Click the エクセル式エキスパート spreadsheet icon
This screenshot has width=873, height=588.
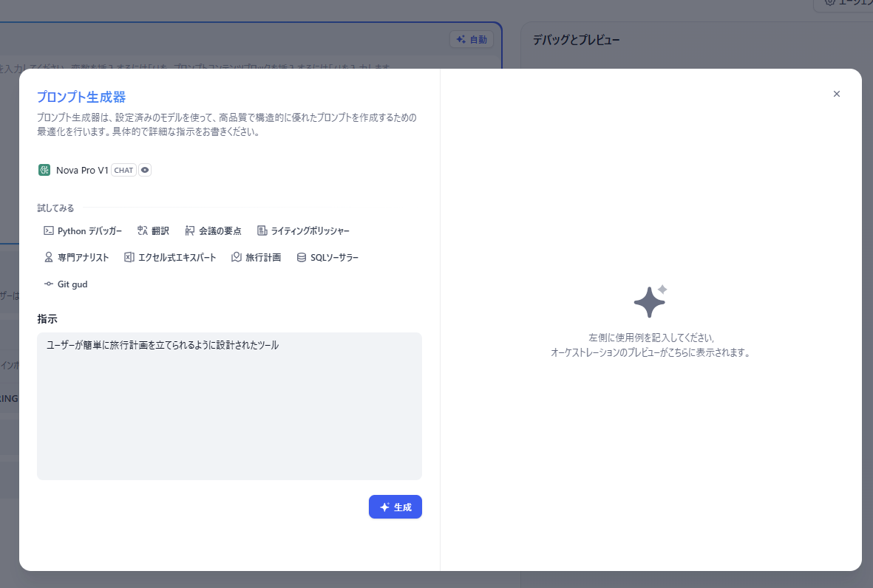129,257
